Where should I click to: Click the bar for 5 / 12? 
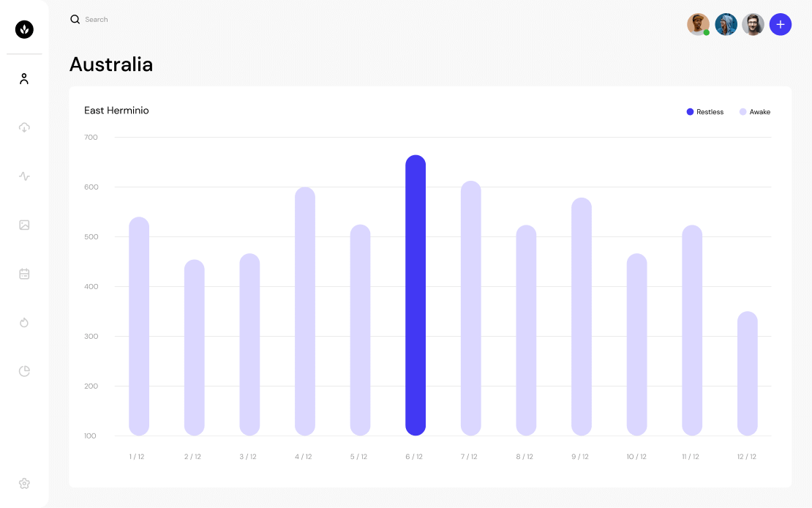(361, 330)
